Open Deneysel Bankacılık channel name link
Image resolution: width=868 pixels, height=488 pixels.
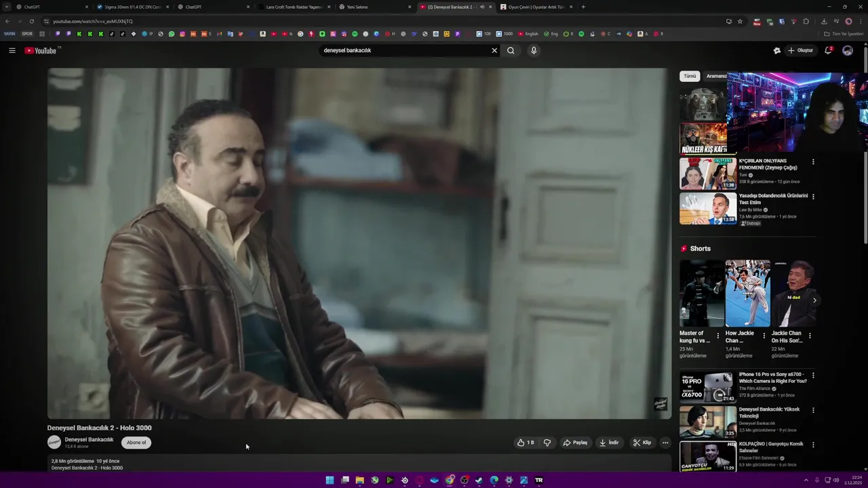89,439
